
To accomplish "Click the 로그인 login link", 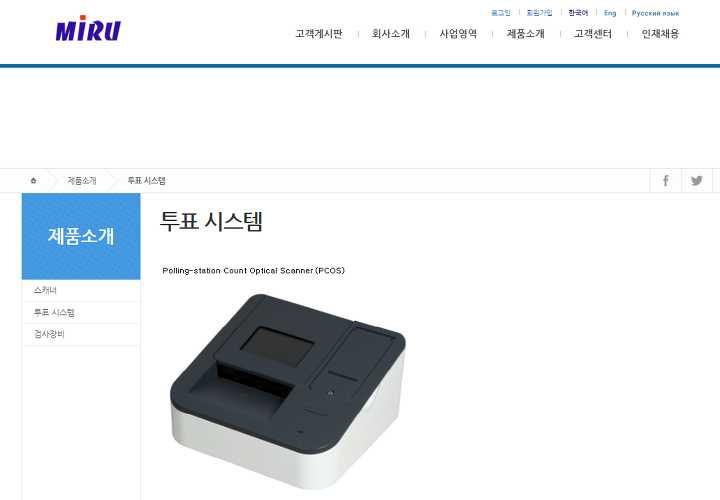I will [501, 13].
